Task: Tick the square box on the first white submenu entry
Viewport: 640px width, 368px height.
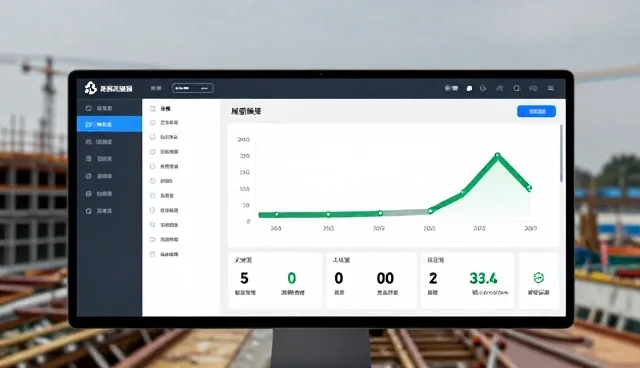Action: pyautogui.click(x=153, y=109)
